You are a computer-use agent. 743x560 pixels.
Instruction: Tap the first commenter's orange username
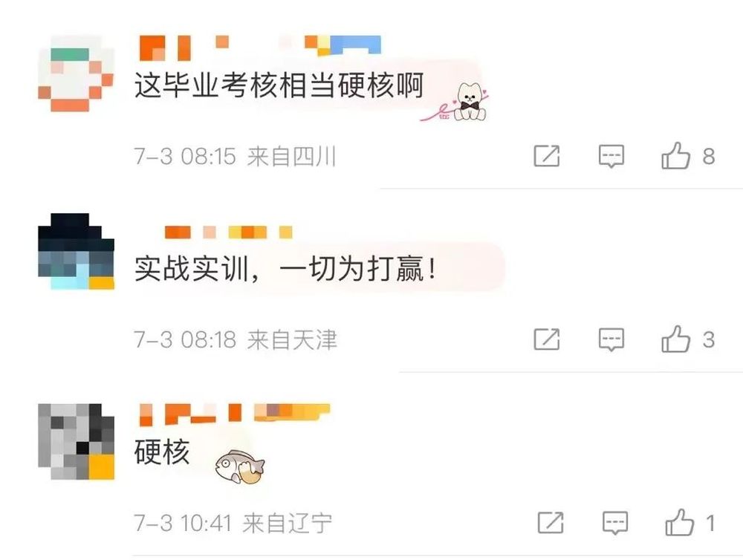259,47
